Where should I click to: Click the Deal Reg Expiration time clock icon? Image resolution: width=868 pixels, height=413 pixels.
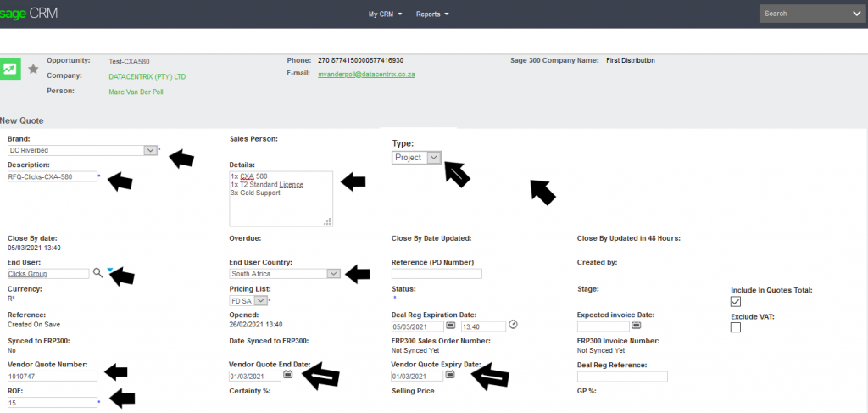point(513,325)
